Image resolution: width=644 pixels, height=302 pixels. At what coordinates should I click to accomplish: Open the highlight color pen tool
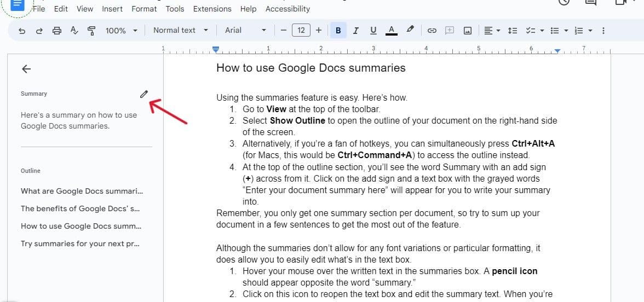point(410,30)
